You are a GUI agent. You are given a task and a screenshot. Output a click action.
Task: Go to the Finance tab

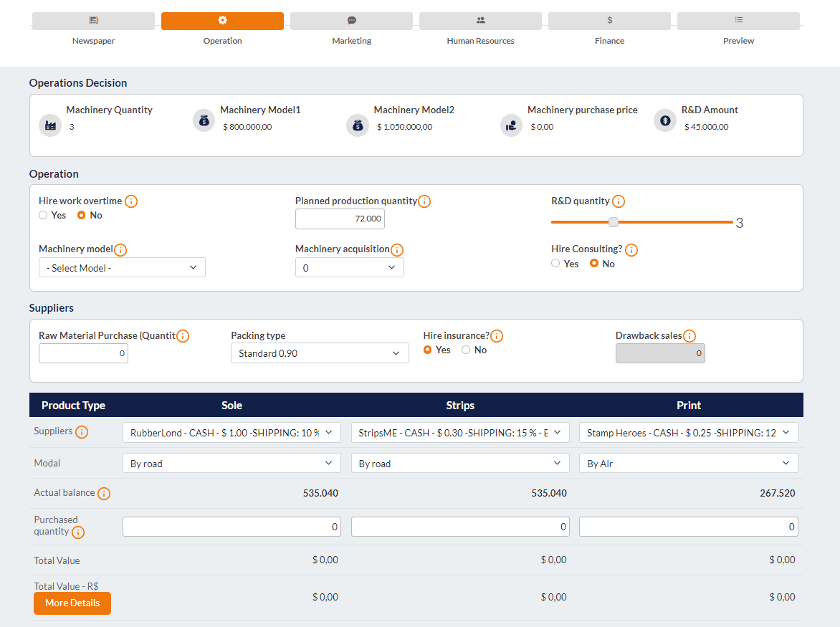click(x=609, y=21)
